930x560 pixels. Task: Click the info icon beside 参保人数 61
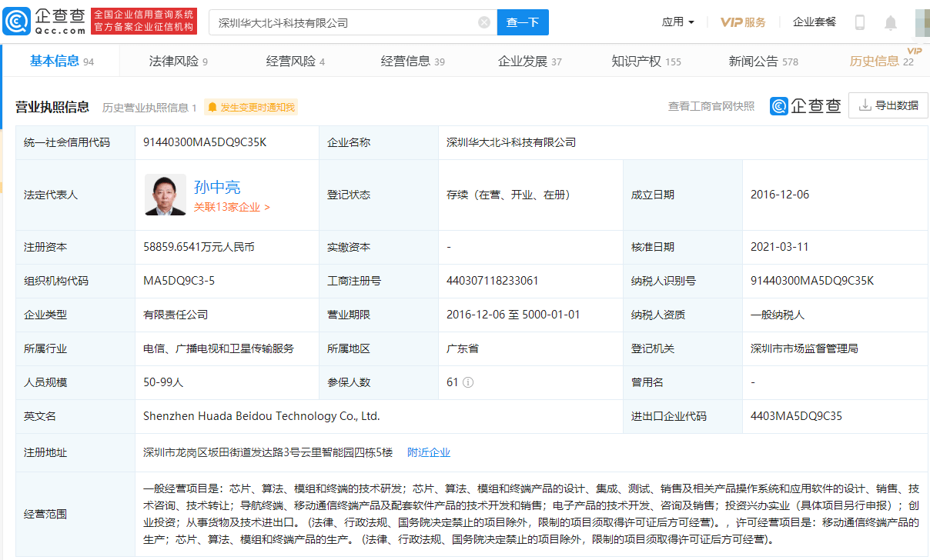click(x=468, y=382)
